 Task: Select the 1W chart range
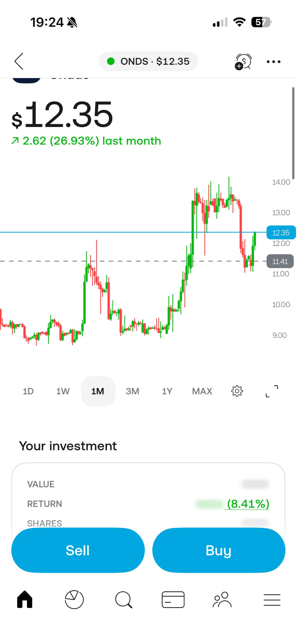63,391
